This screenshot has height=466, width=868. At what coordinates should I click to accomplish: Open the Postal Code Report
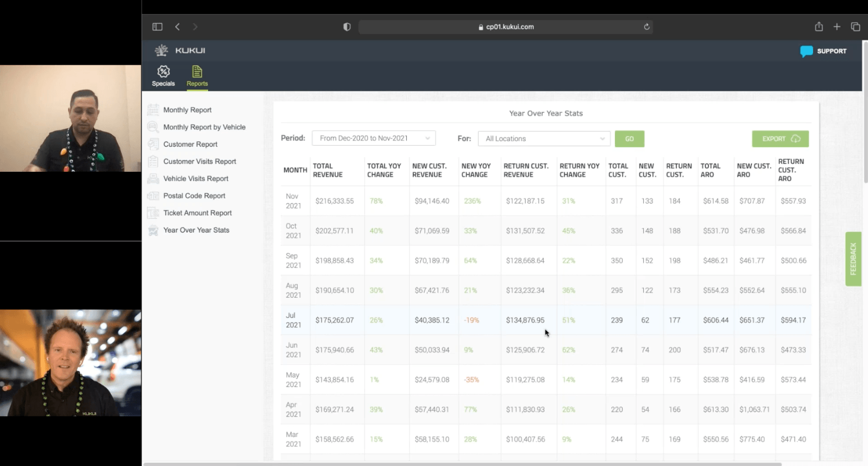pyautogui.click(x=194, y=196)
